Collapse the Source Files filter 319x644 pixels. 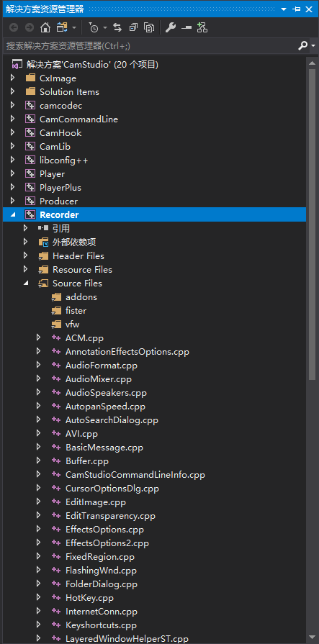click(x=25, y=283)
